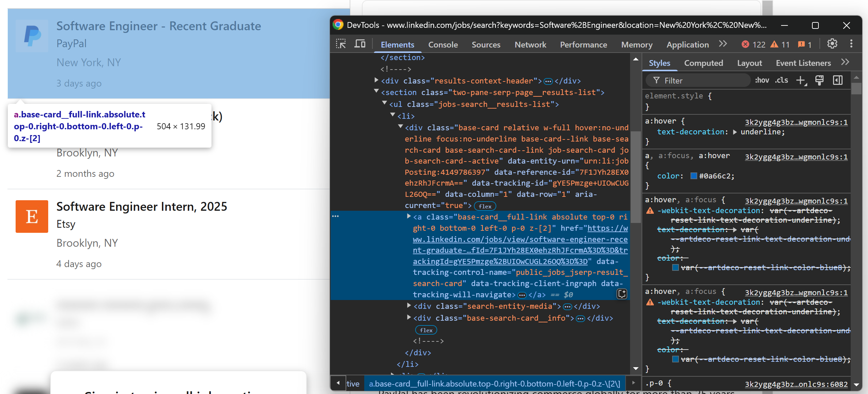Click the red error count icon

pos(745,44)
